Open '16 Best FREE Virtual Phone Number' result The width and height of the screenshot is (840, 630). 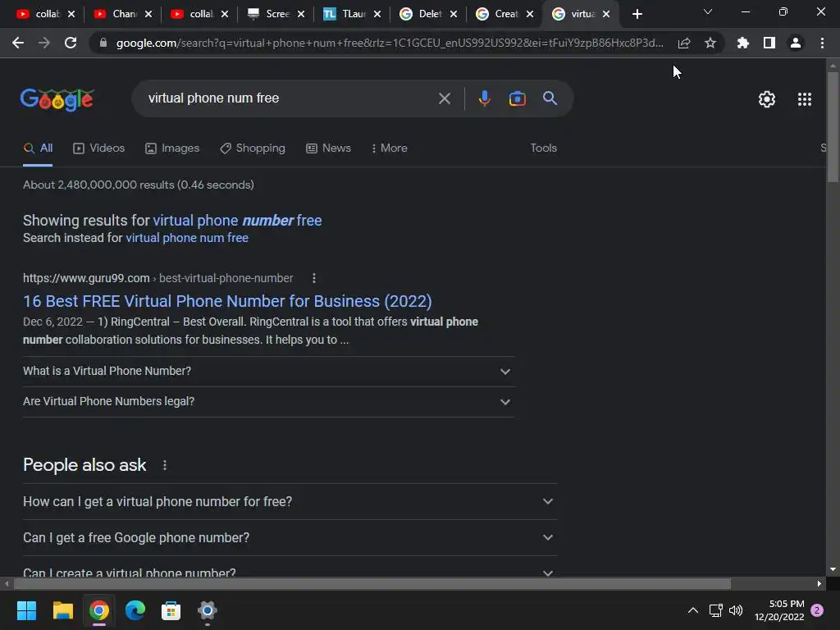click(x=227, y=301)
